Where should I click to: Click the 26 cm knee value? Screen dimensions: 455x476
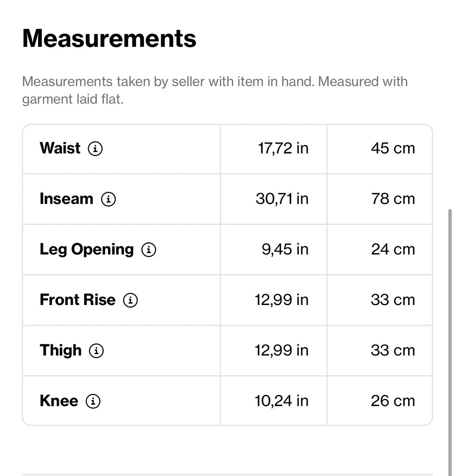click(393, 401)
